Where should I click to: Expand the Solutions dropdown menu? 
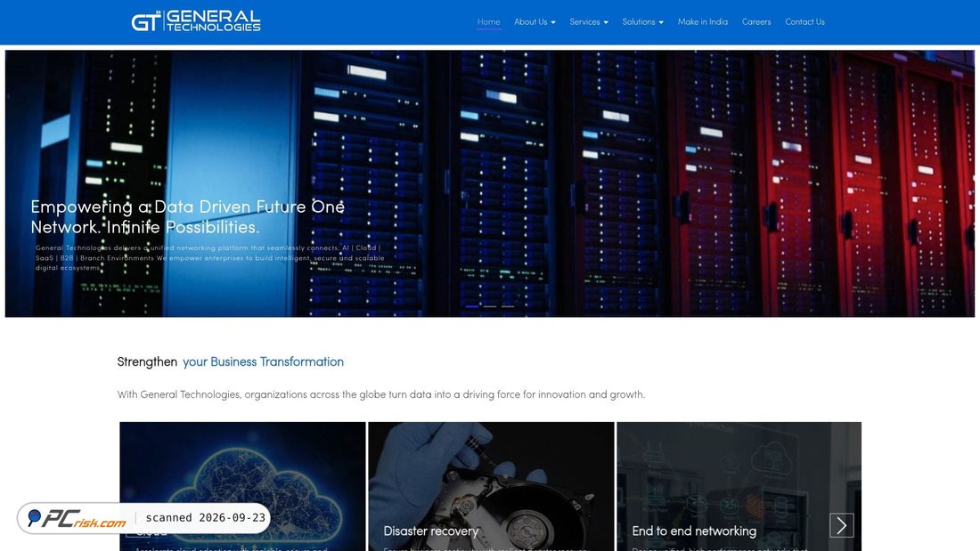[x=642, y=22]
